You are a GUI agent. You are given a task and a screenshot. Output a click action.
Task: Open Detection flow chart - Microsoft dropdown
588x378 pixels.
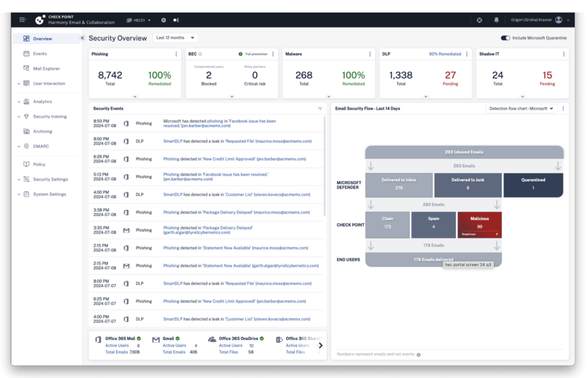pyautogui.click(x=521, y=109)
